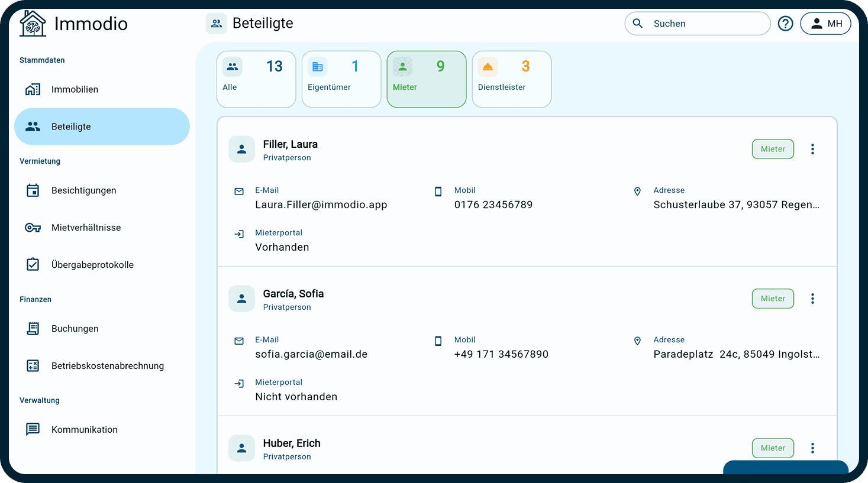Click the envelope icon in Sofia García's card
The height and width of the screenshot is (483, 868).
tap(239, 341)
